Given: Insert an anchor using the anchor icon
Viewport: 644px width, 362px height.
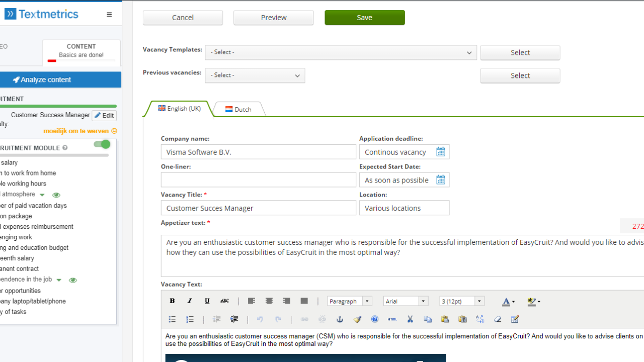Looking at the screenshot, I should (340, 319).
